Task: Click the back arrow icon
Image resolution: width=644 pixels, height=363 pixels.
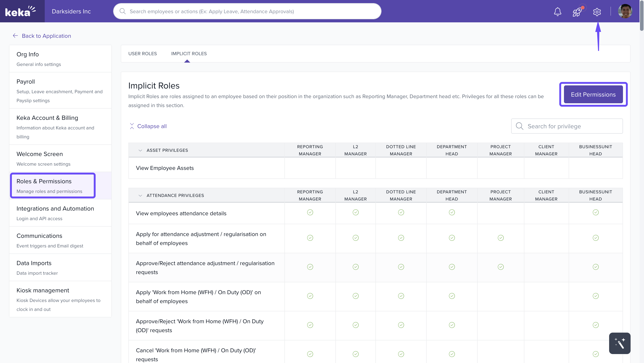Action: 15,36
